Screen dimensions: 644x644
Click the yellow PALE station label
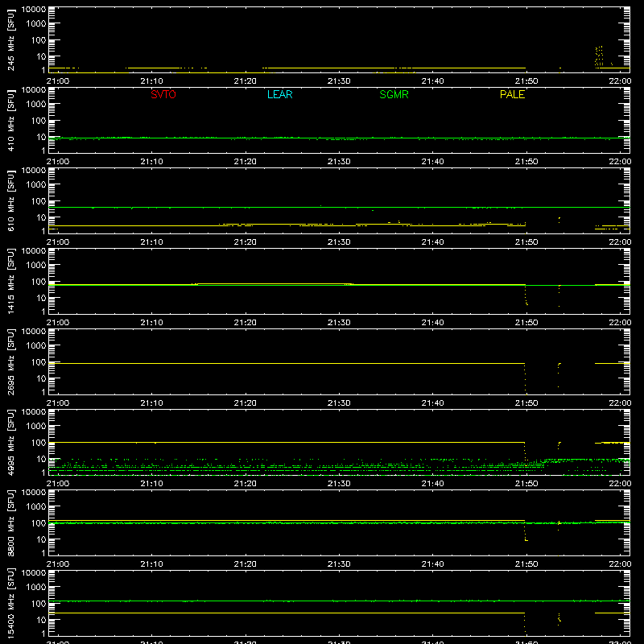click(x=512, y=94)
